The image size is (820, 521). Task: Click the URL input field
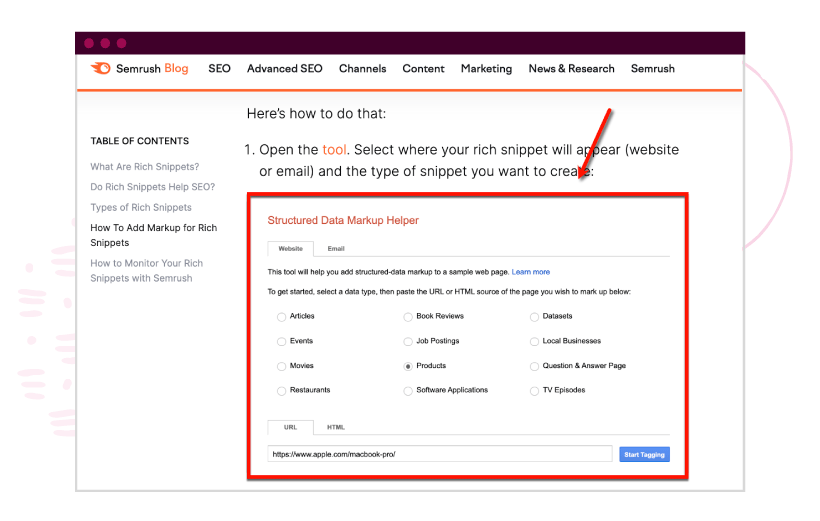click(440, 454)
